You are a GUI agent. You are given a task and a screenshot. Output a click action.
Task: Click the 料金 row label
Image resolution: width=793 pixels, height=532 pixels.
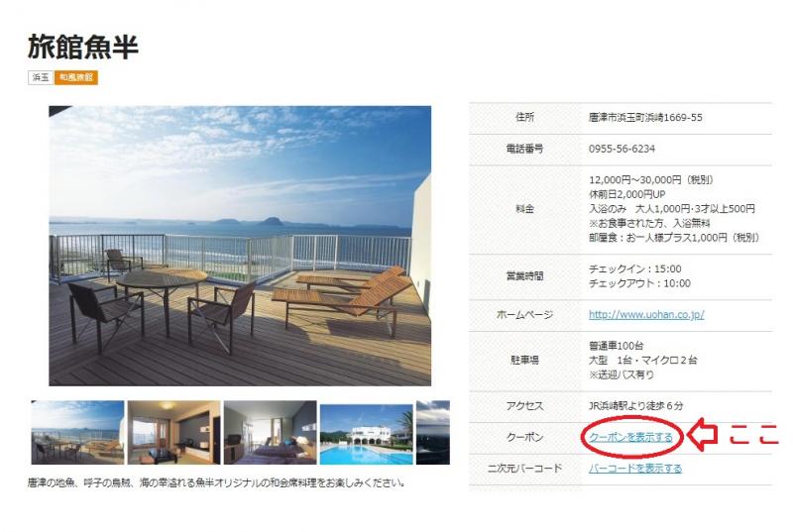(524, 209)
